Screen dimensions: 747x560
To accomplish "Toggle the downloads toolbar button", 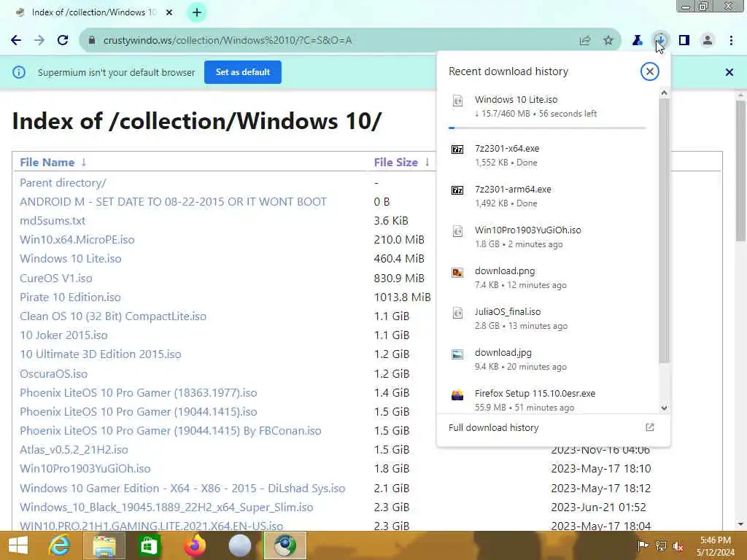I will 660,40.
